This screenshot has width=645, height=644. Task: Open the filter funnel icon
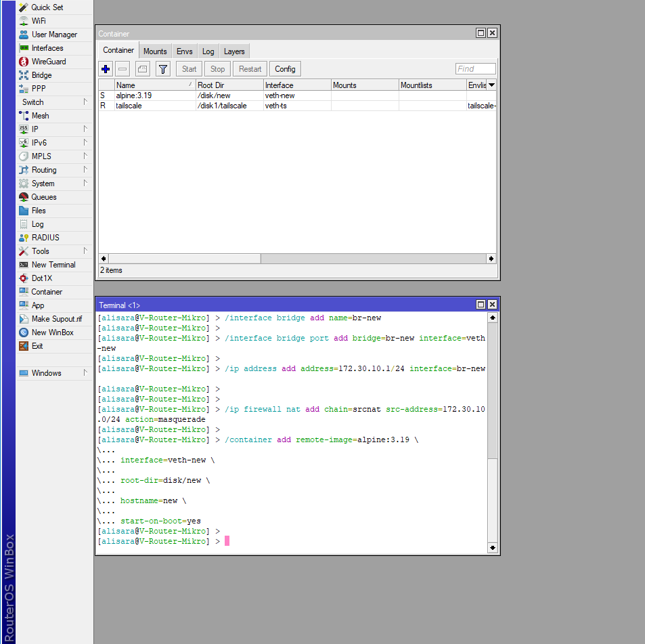point(163,69)
